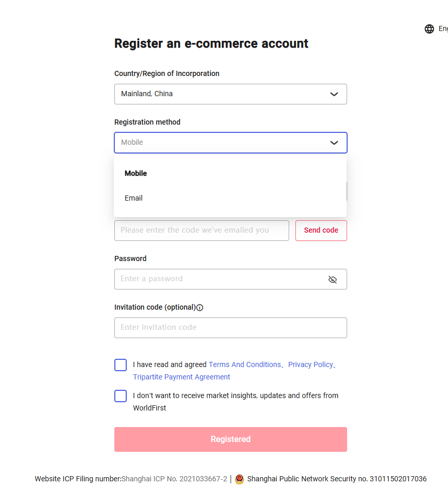The image size is (448, 487).
Task: Open the Privacy Policy link
Action: (310, 364)
